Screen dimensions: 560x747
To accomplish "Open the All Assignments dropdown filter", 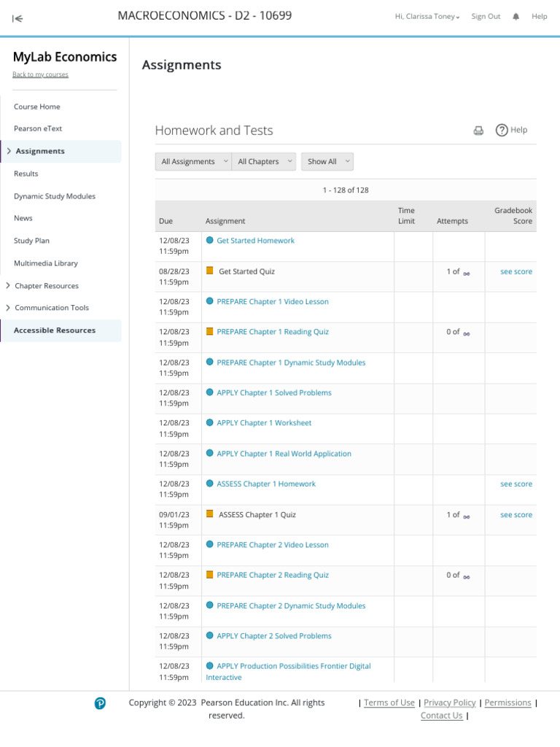I will pos(193,161).
